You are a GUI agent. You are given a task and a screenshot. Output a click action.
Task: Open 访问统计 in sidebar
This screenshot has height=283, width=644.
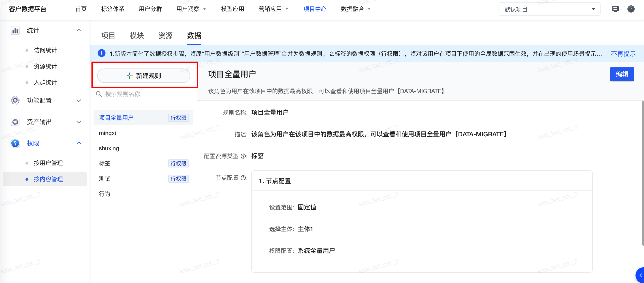45,50
